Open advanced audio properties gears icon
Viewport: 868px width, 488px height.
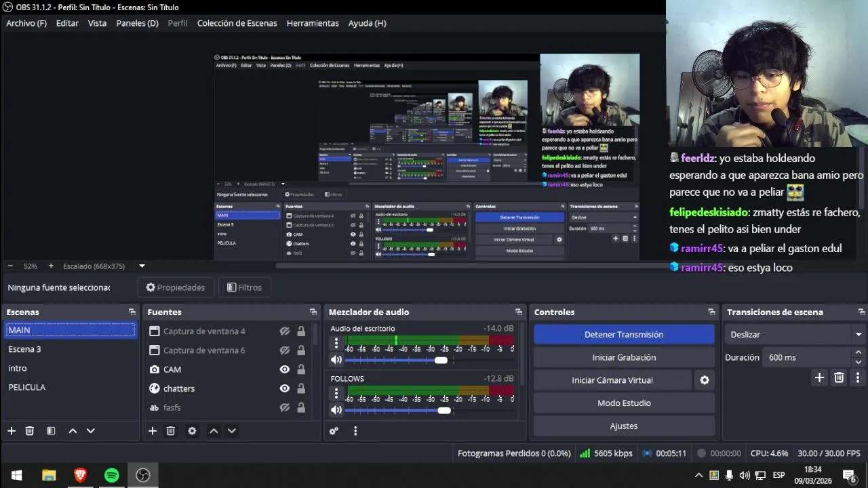334,431
